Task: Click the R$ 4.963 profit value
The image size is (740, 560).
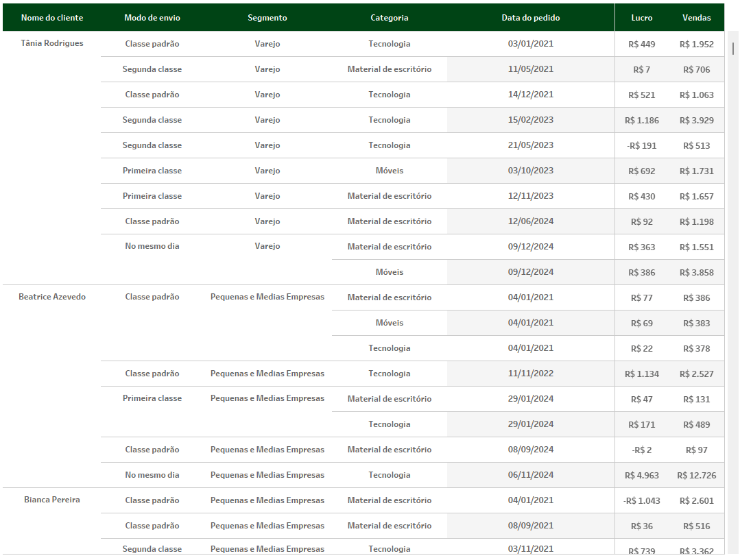Action: [642, 476]
